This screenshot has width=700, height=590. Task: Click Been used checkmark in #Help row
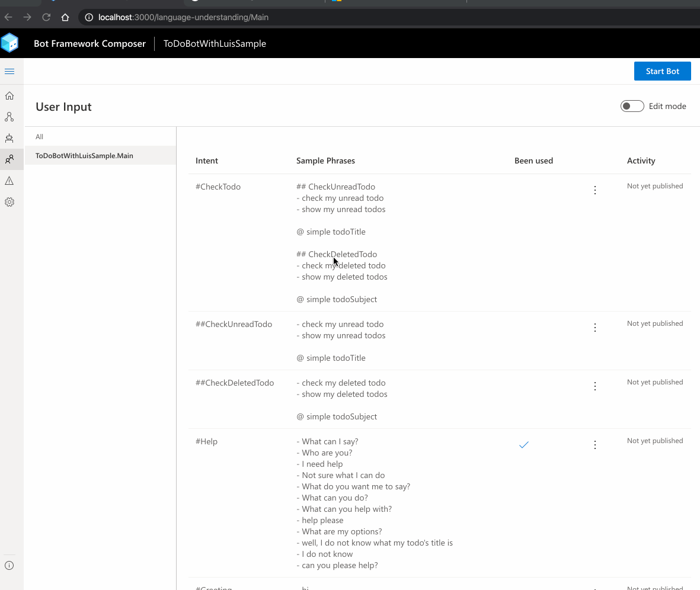click(524, 444)
